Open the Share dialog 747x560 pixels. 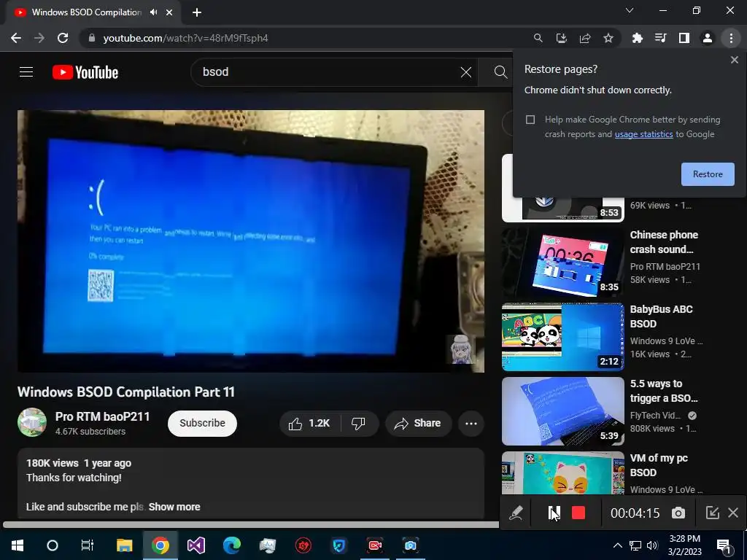418,424
